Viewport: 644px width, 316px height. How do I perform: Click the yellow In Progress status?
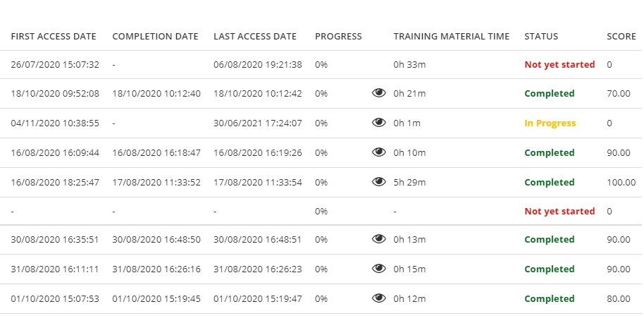550,123
